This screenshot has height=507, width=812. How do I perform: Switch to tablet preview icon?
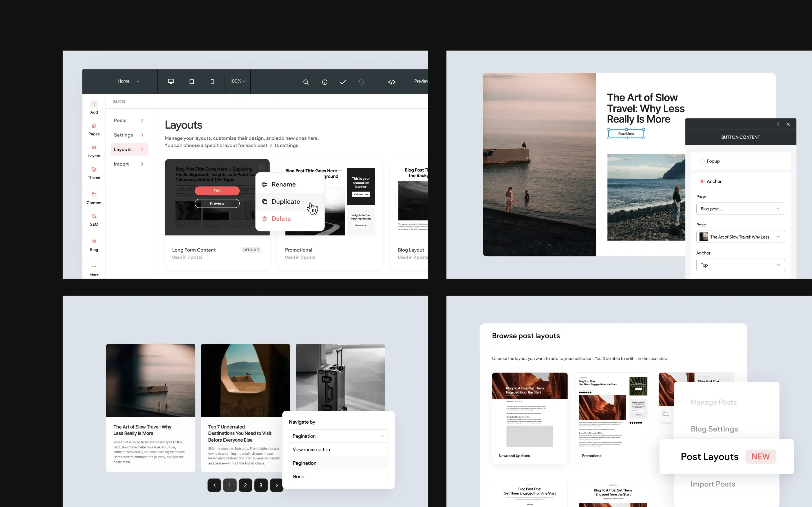click(x=192, y=81)
